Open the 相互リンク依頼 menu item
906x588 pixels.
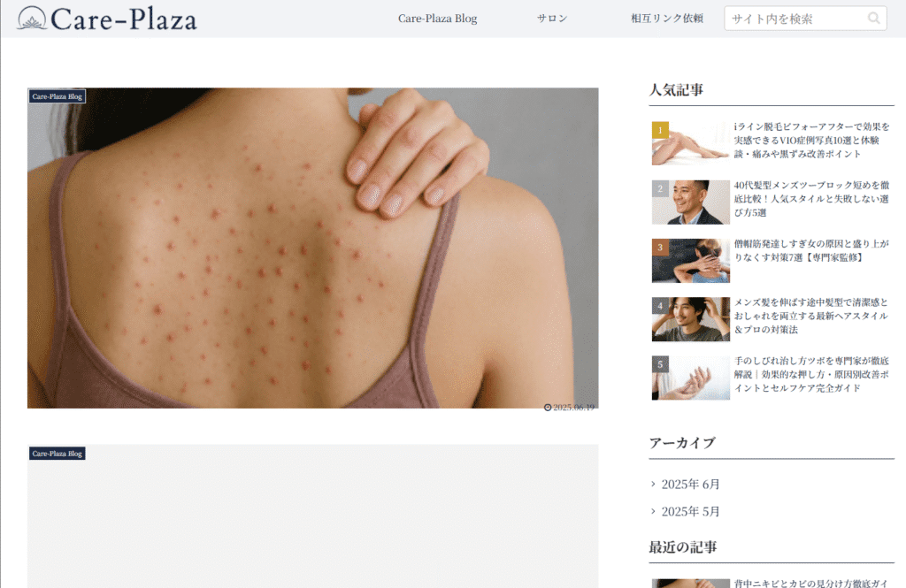coord(667,19)
